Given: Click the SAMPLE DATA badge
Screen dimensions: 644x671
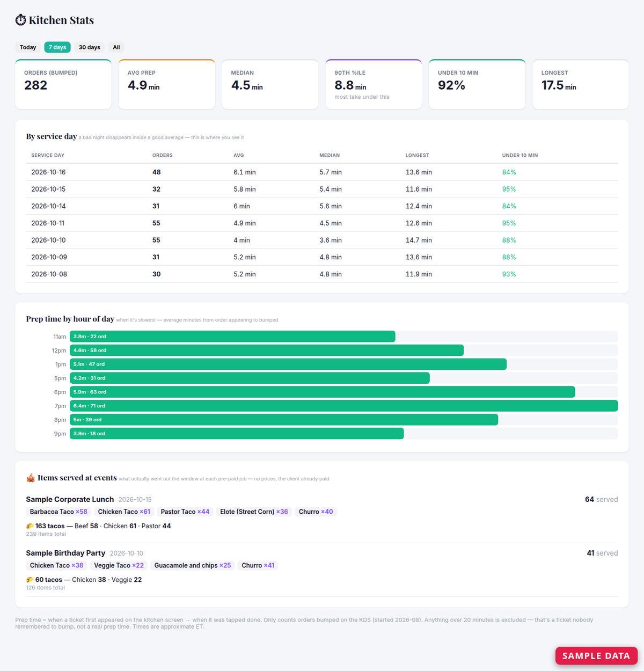Looking at the screenshot, I should point(596,655).
